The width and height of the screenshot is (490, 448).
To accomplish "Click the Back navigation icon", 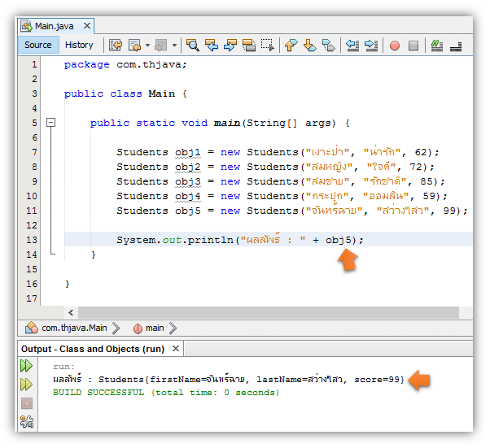I will click(x=135, y=46).
